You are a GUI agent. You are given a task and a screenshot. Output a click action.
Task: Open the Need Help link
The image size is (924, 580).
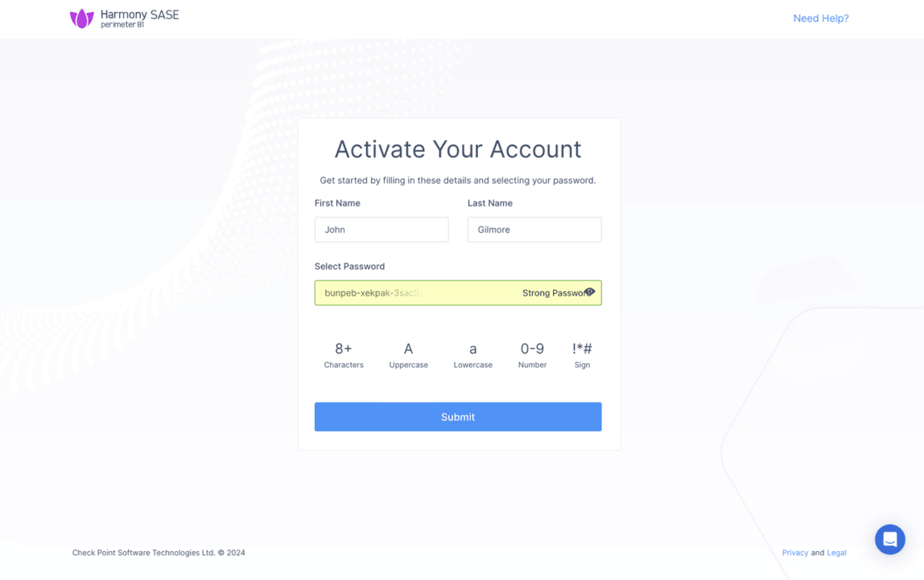pos(820,18)
